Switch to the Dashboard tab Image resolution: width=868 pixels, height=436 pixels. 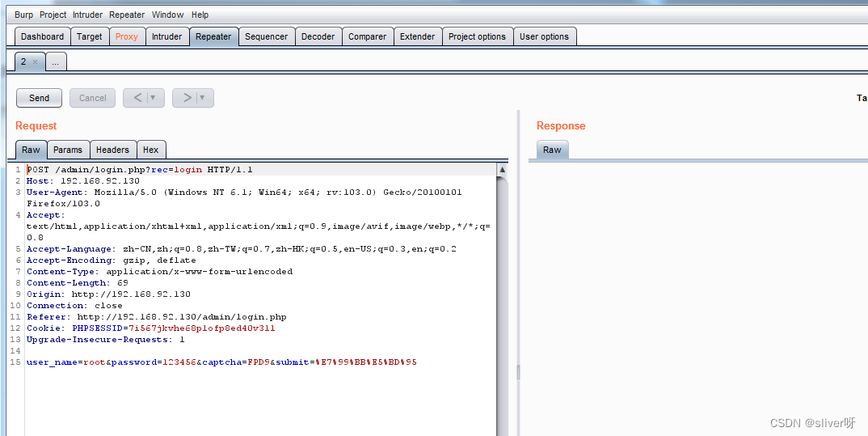[43, 36]
